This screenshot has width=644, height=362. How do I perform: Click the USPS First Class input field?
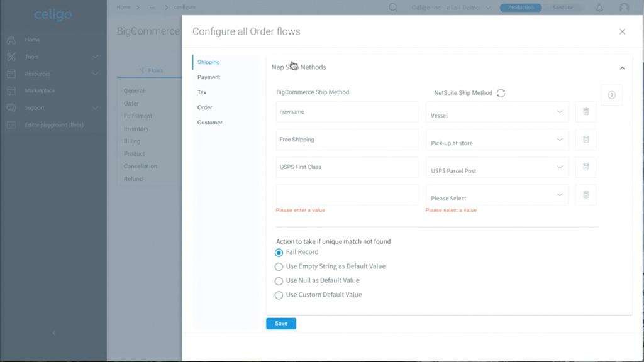(347, 167)
